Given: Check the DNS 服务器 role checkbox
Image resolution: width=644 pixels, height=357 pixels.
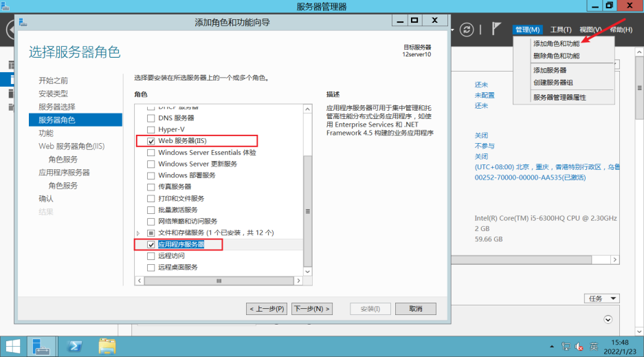Looking at the screenshot, I should point(151,118).
